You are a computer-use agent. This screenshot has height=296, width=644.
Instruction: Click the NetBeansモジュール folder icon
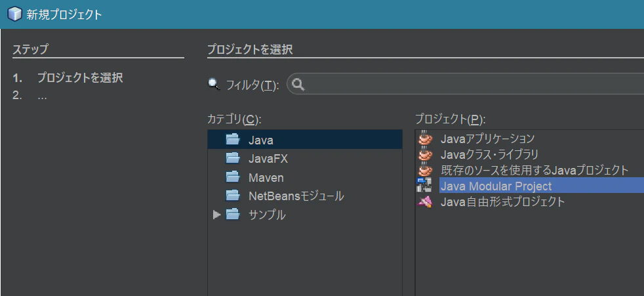pos(233,196)
